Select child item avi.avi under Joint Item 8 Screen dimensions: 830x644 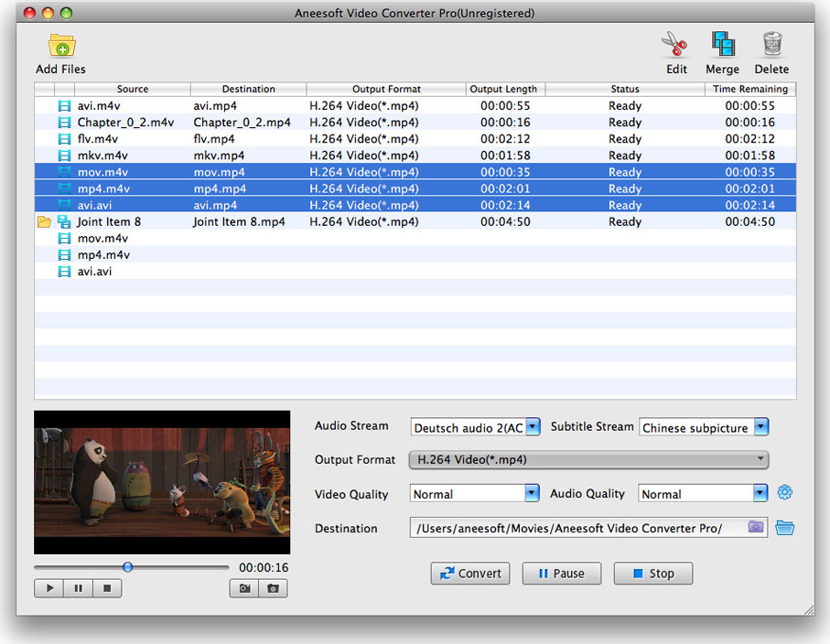[x=94, y=272]
